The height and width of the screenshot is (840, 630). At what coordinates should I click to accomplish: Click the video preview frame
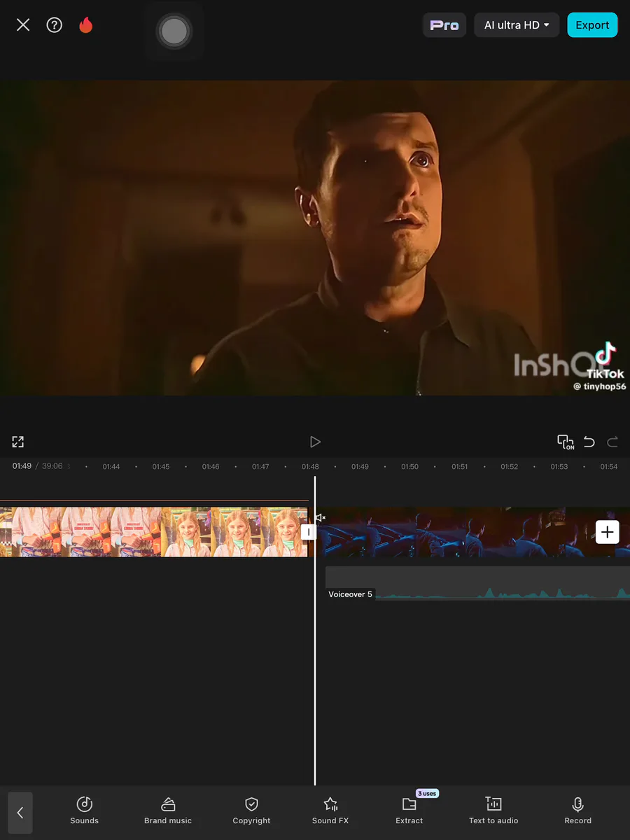pos(315,238)
